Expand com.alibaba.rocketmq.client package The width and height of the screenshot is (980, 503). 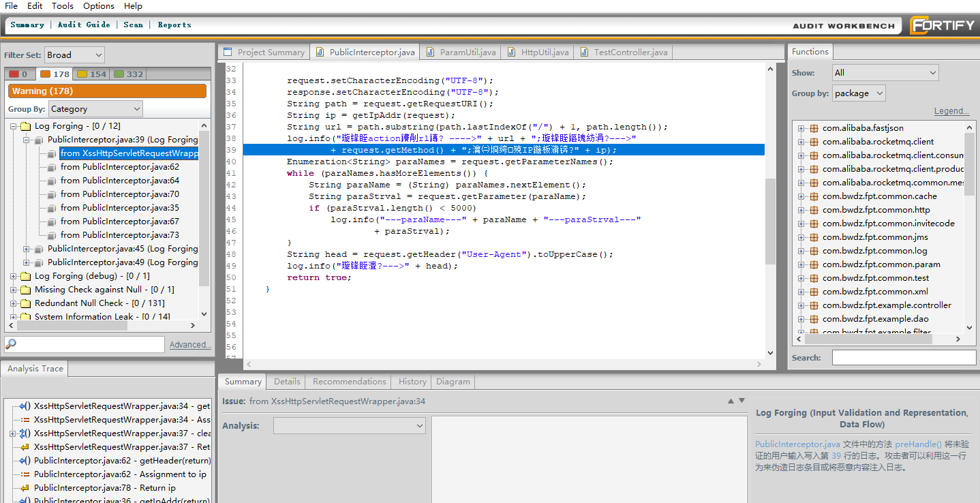click(801, 142)
